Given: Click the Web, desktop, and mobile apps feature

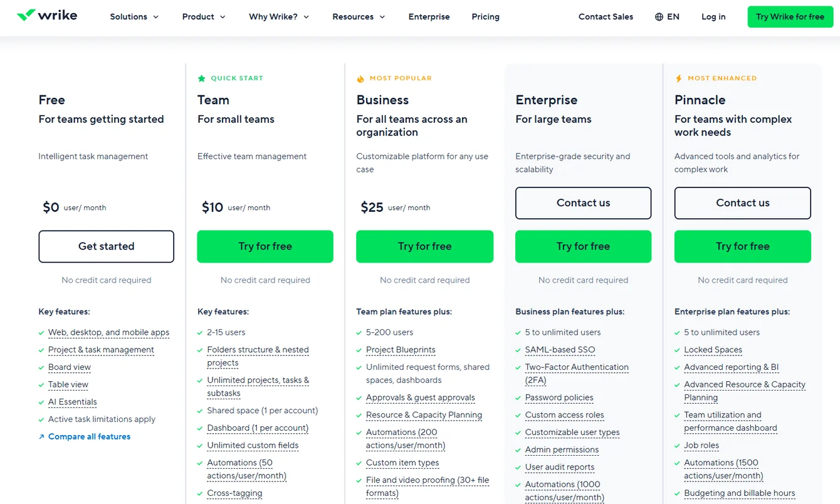Looking at the screenshot, I should (x=108, y=333).
